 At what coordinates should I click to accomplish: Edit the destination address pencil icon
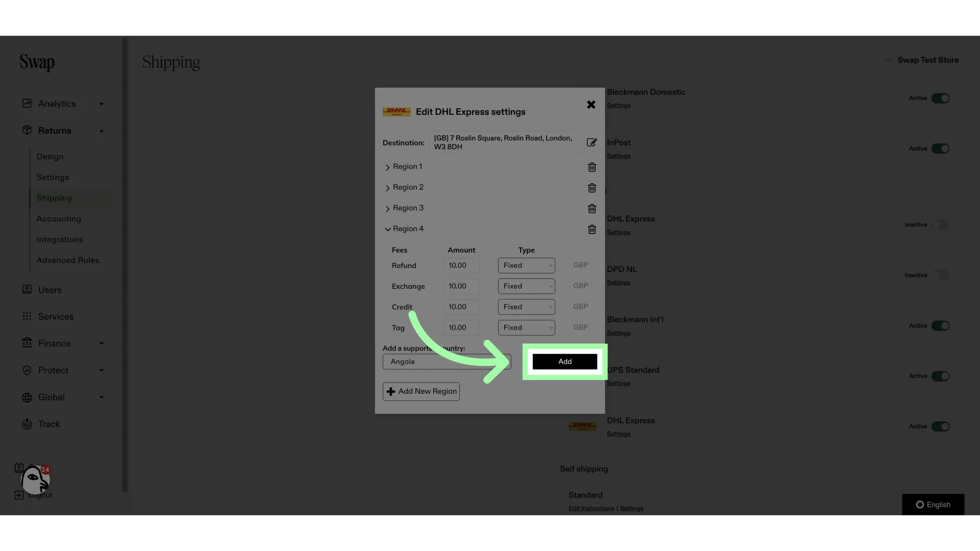click(592, 142)
